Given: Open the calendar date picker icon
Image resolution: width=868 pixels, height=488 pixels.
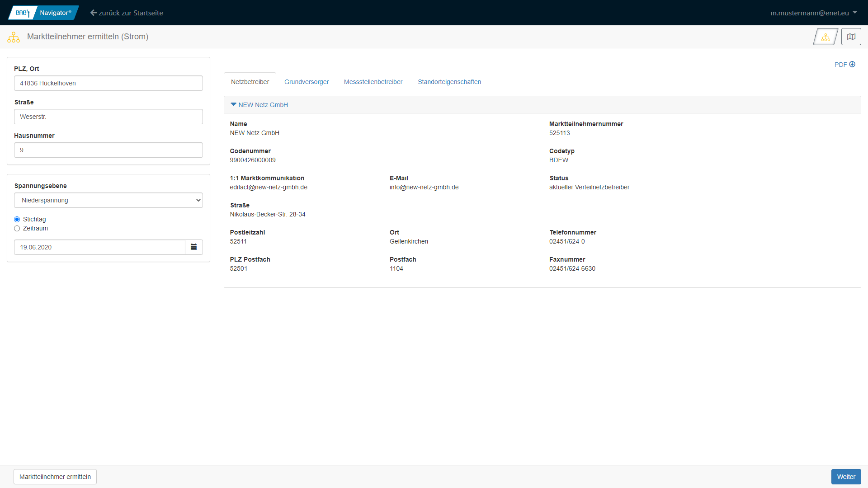Looking at the screenshot, I should [193, 247].
